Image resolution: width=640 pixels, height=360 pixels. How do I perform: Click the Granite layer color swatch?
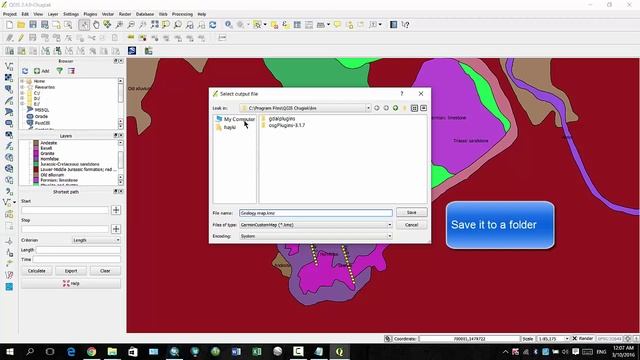36,153
